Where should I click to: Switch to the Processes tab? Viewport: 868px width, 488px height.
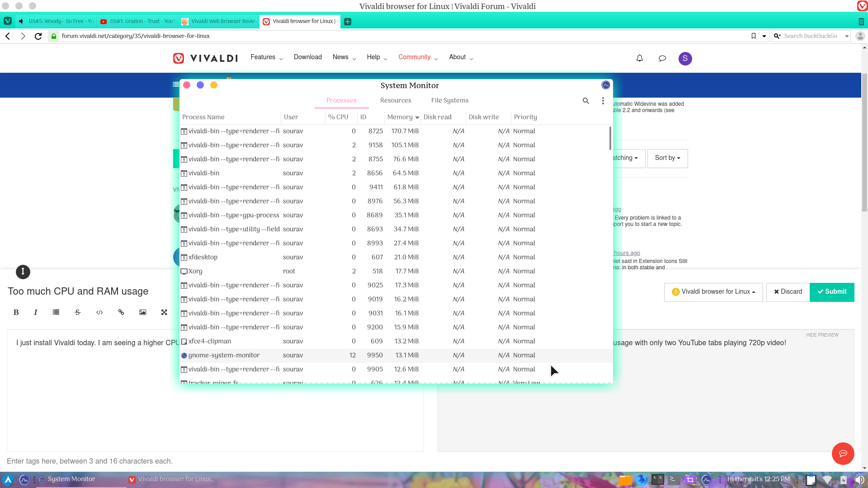click(x=341, y=101)
